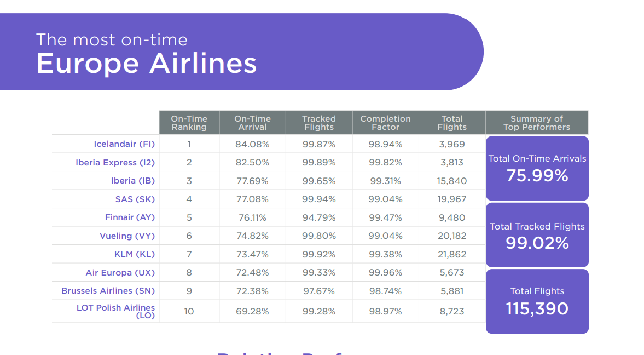
Task: Select the Iberia Express (I2) row label
Action: coord(115,163)
